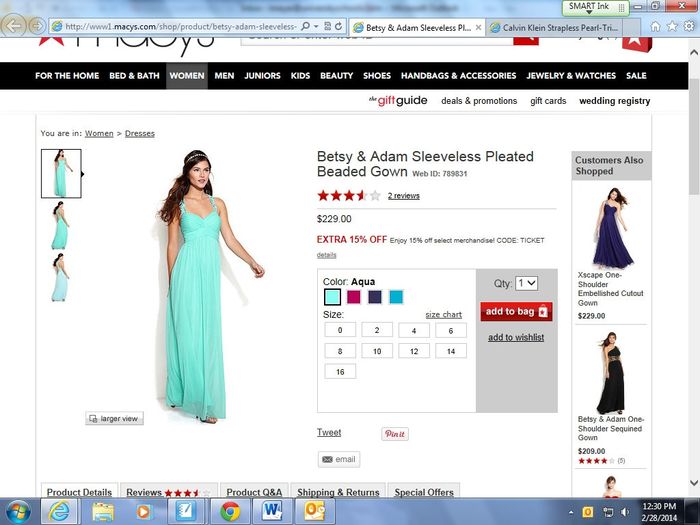Select size 10
The height and width of the screenshot is (525, 700).
click(x=377, y=351)
